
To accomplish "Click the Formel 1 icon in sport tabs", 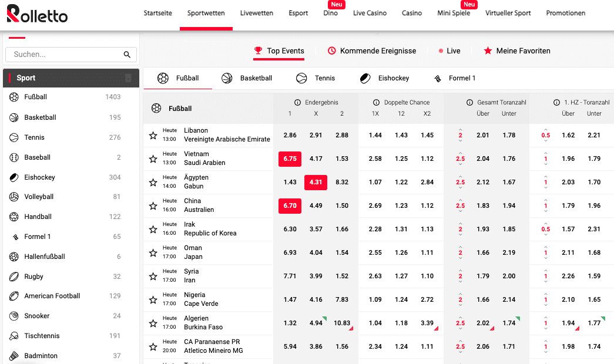I will (438, 79).
